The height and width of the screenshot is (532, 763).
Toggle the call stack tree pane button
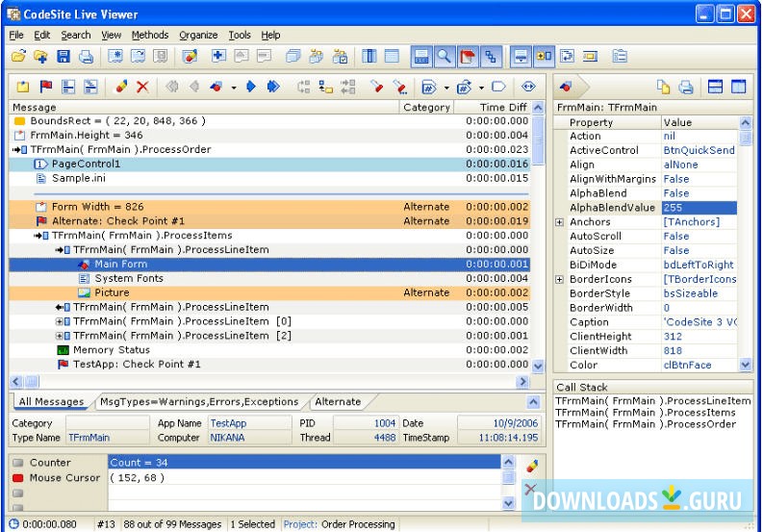[x=491, y=57]
